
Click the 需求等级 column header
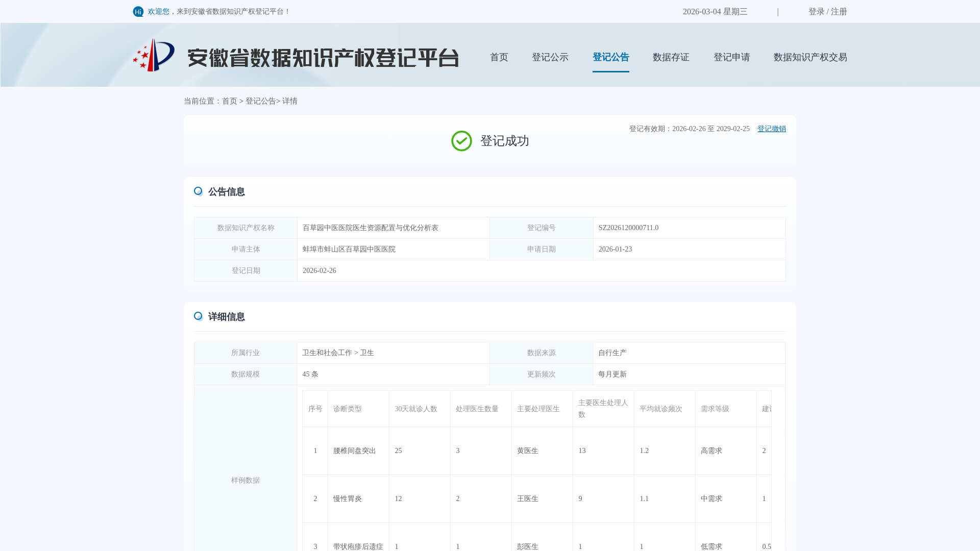click(726, 409)
